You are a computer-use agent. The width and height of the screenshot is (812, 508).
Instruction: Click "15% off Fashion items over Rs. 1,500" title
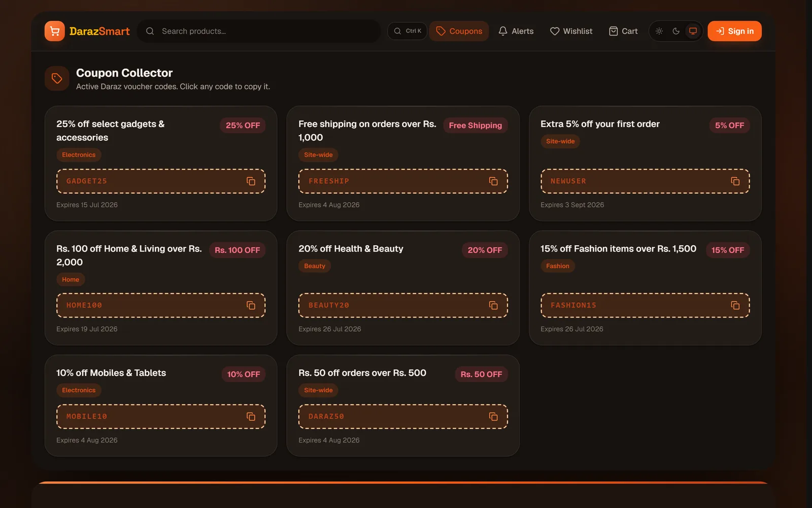618,248
